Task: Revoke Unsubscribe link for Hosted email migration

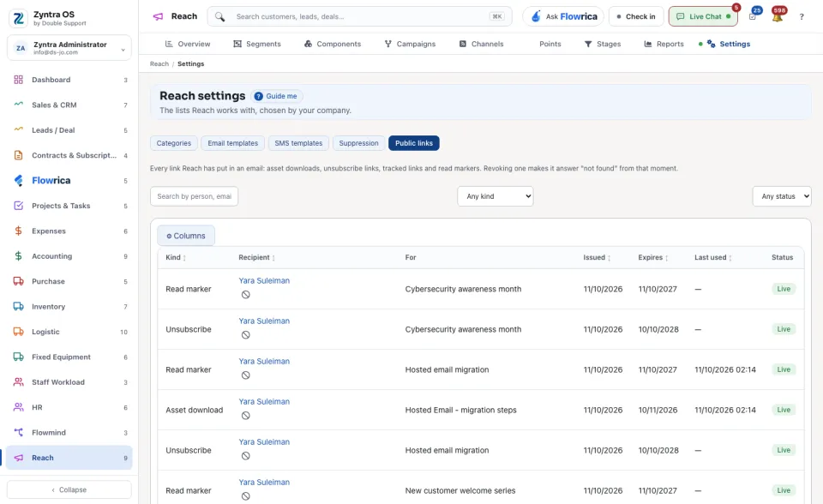Action: click(x=246, y=456)
